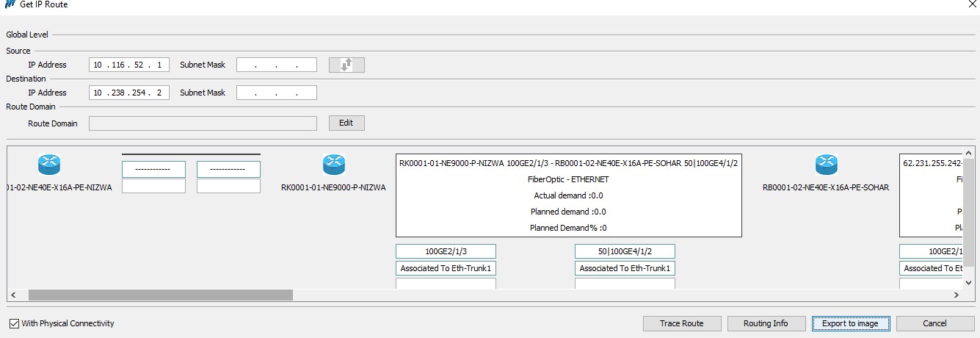Click the swap source and destination icon
Viewport: 980px width, 338px height.
pos(346,65)
